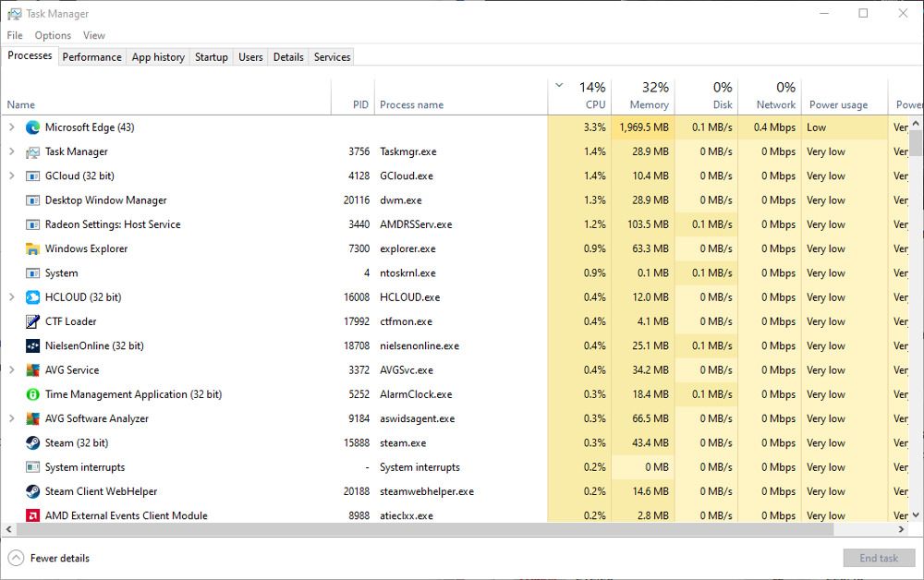Click the AMD External Events Client icon
This screenshot has width=924, height=580.
pyautogui.click(x=32, y=516)
